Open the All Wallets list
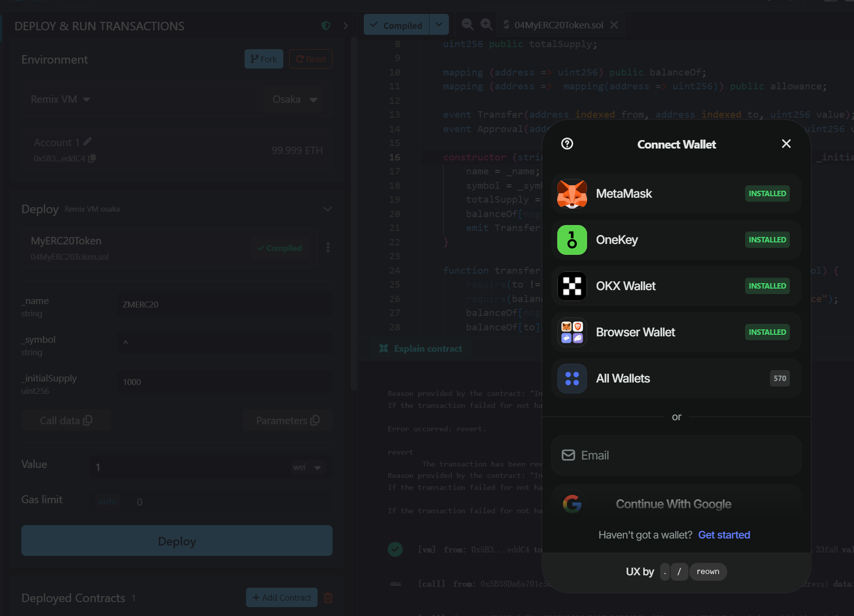This screenshot has height=616, width=854. (677, 379)
